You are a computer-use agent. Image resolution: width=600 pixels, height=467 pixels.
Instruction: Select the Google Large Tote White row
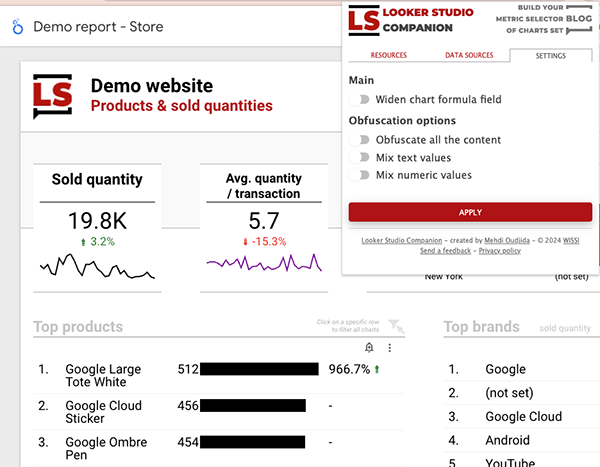tap(219, 375)
